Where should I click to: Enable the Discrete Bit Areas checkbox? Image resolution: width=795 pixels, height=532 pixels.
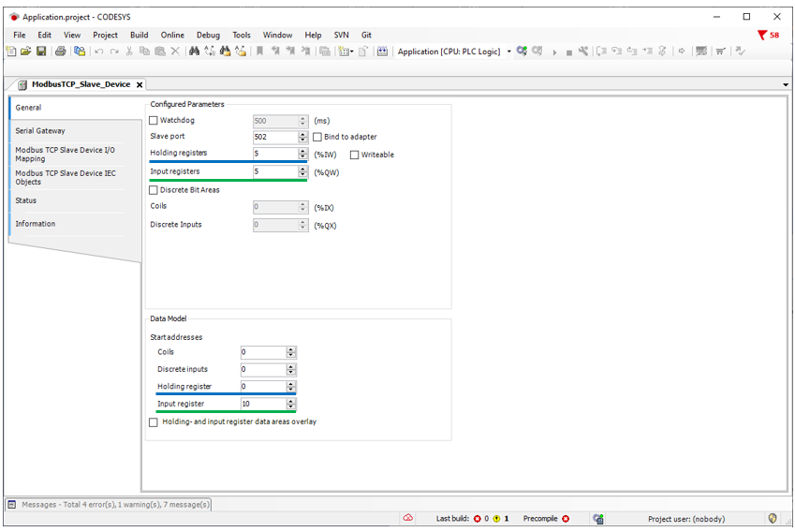(x=155, y=190)
